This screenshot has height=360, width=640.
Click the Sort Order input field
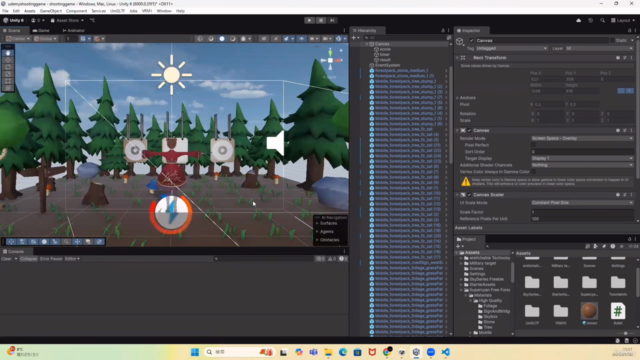pyautogui.click(x=582, y=152)
